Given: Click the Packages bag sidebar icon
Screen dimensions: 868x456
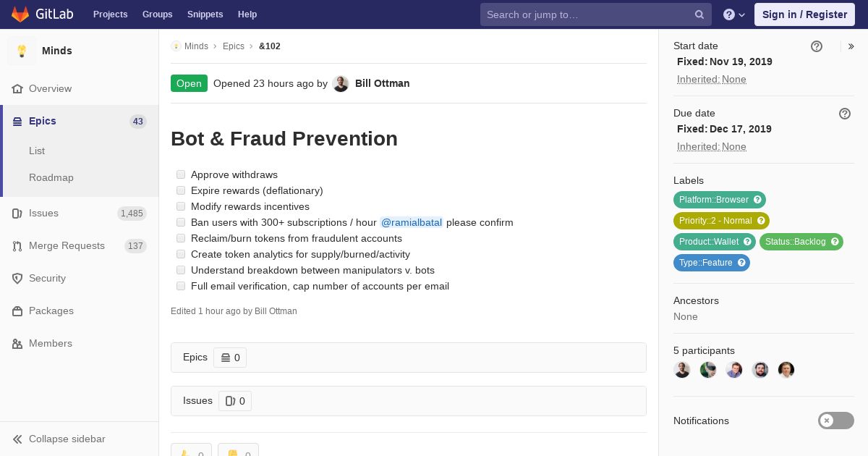Looking at the screenshot, I should pyautogui.click(x=17, y=311).
